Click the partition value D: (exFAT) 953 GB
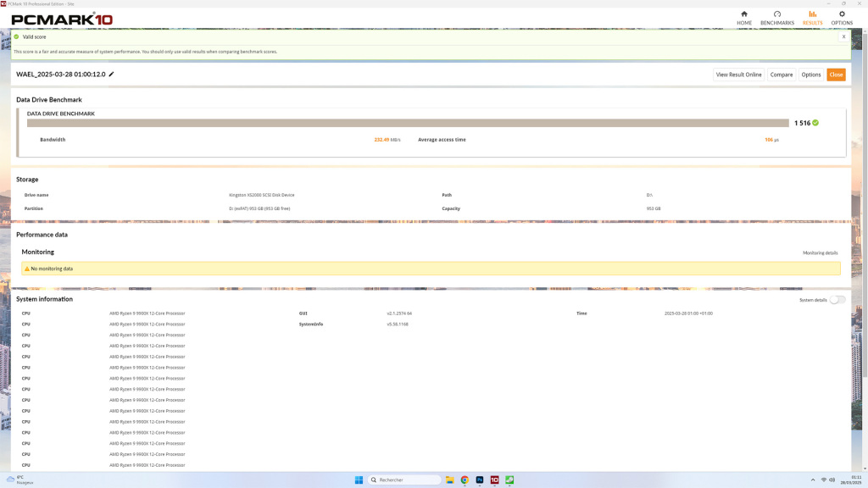The width and height of the screenshot is (868, 488). coord(259,208)
